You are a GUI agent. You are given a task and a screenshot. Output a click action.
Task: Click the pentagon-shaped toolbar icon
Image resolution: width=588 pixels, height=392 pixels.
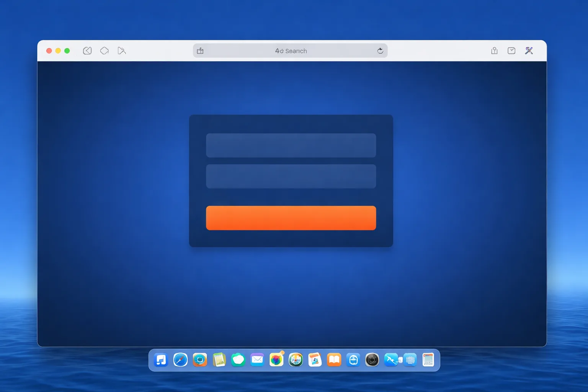tap(105, 51)
